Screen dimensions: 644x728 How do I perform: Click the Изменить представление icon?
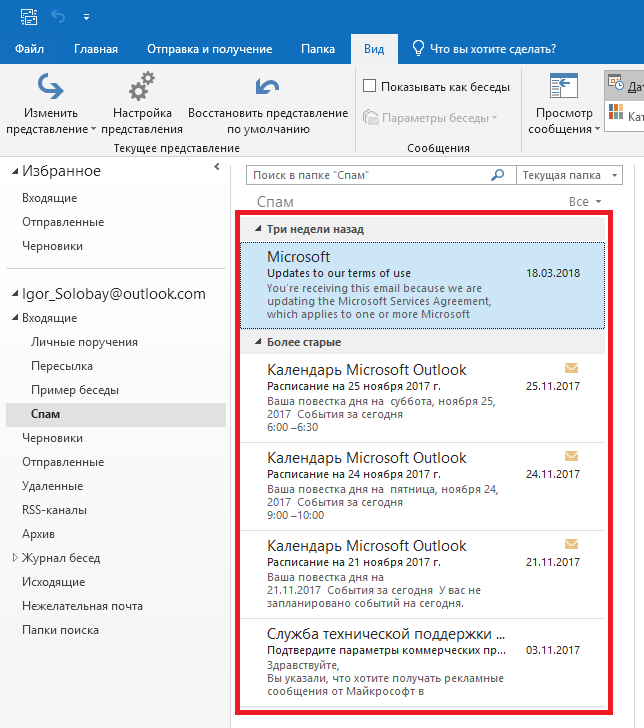(x=50, y=87)
